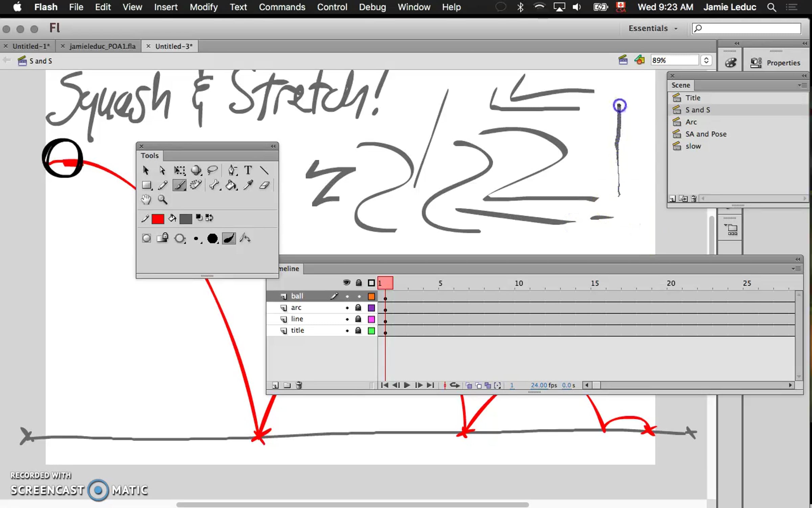The width and height of the screenshot is (812, 508).
Task: Choose the Eyedropper tool
Action: point(248,185)
